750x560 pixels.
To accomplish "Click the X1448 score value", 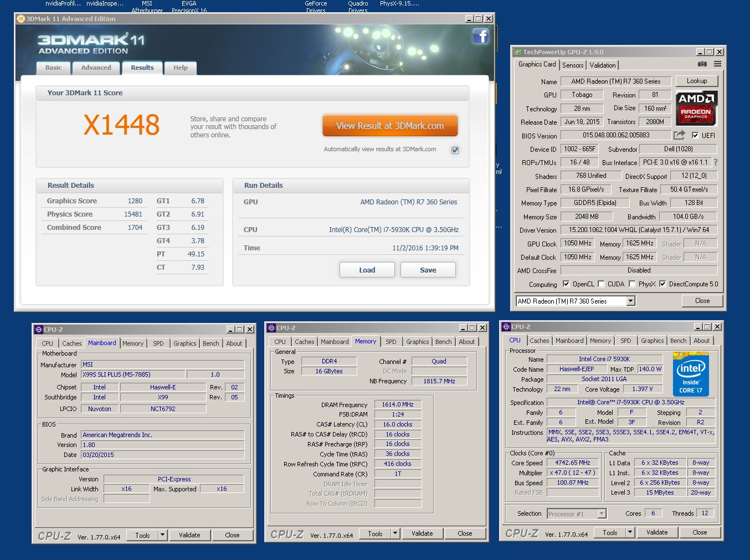I will [122, 125].
